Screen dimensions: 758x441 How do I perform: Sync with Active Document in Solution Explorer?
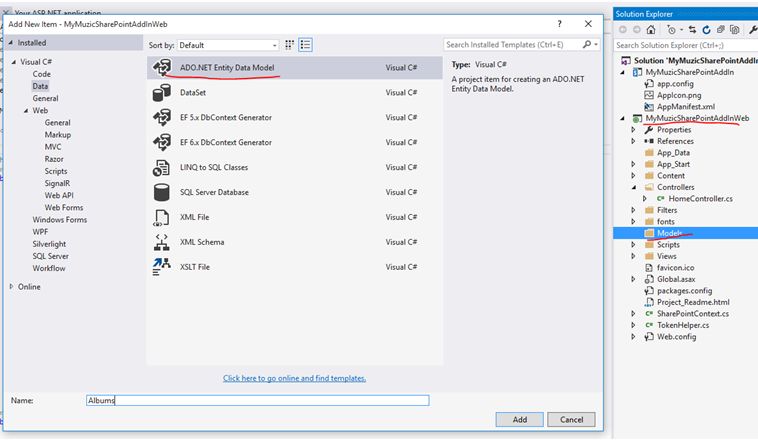point(692,29)
